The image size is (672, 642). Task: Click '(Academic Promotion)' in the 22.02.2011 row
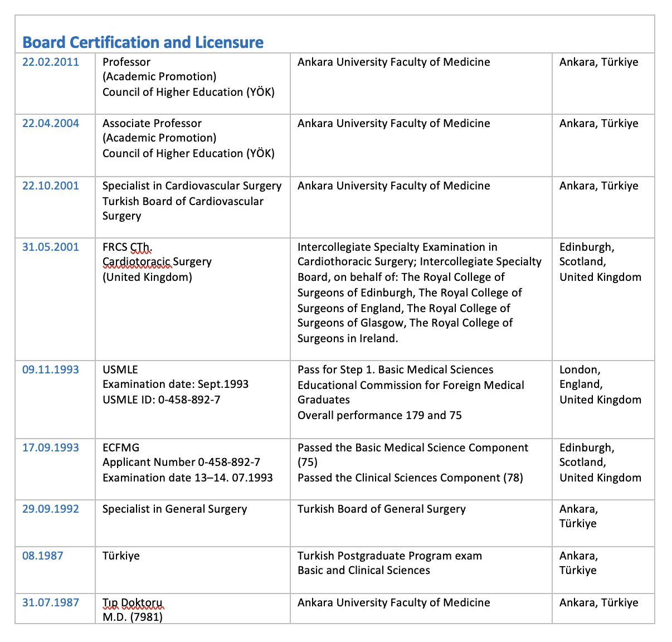point(159,76)
